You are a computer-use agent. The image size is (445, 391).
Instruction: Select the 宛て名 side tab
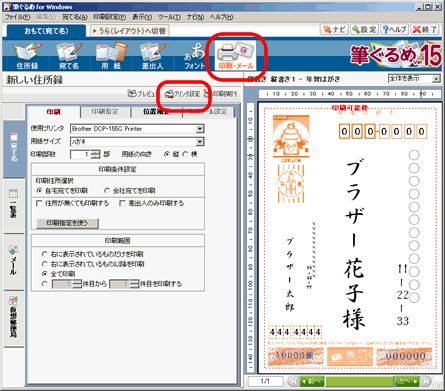(14, 148)
